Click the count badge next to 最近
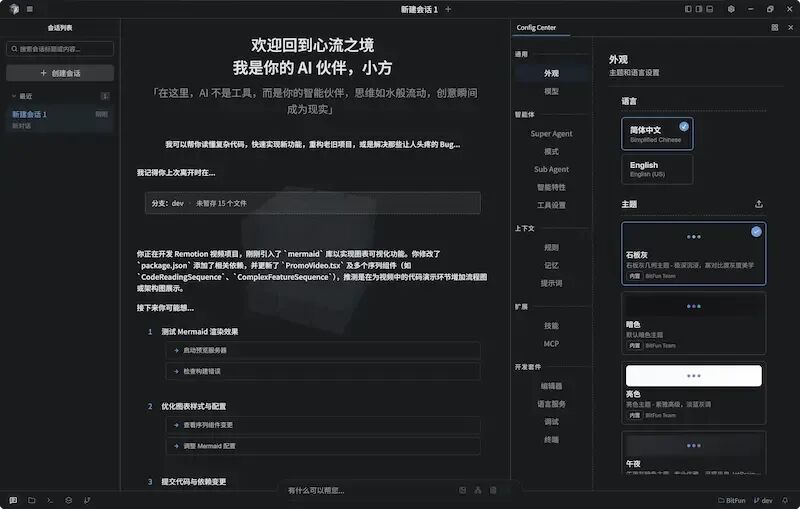 point(105,96)
